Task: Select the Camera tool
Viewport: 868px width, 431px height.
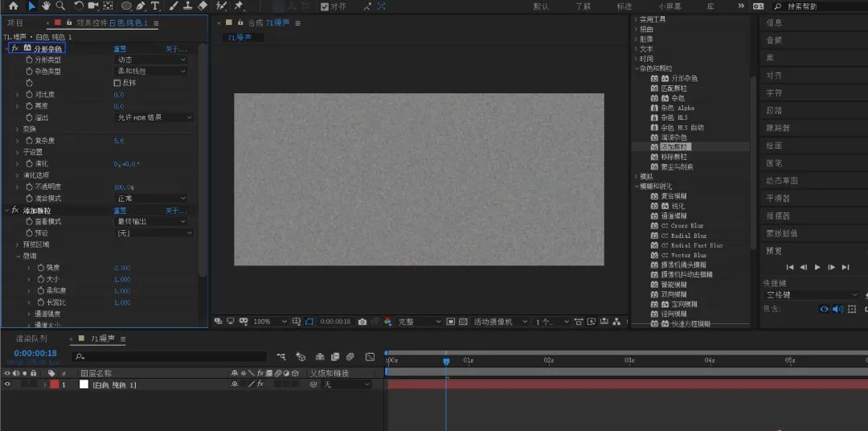Action: point(93,6)
